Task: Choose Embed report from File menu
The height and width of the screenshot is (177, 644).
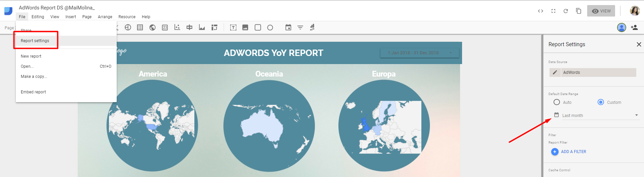Action: [x=66, y=92]
